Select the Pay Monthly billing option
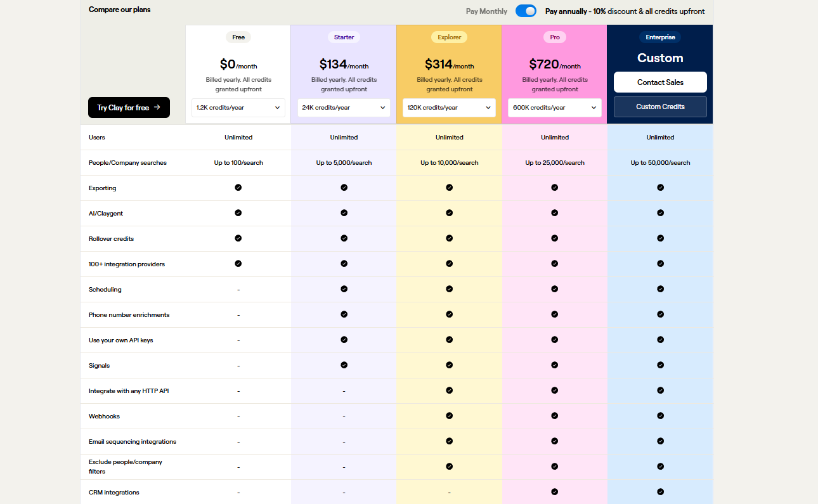 click(x=486, y=11)
